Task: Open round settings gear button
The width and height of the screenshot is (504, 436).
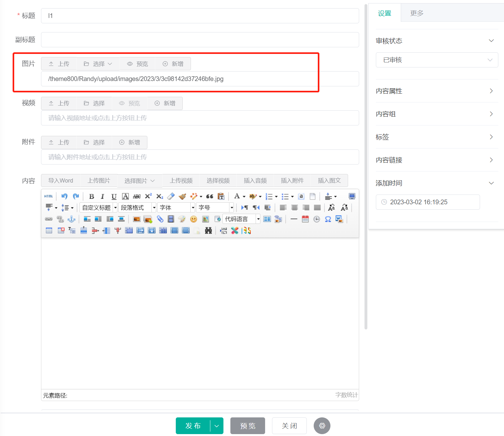Action: (x=322, y=426)
